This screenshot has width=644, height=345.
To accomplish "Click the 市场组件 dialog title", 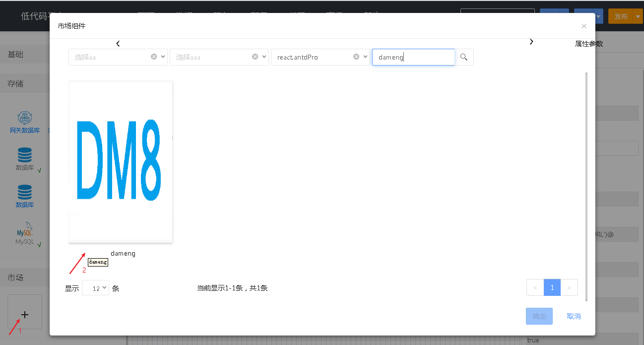I will [x=71, y=26].
